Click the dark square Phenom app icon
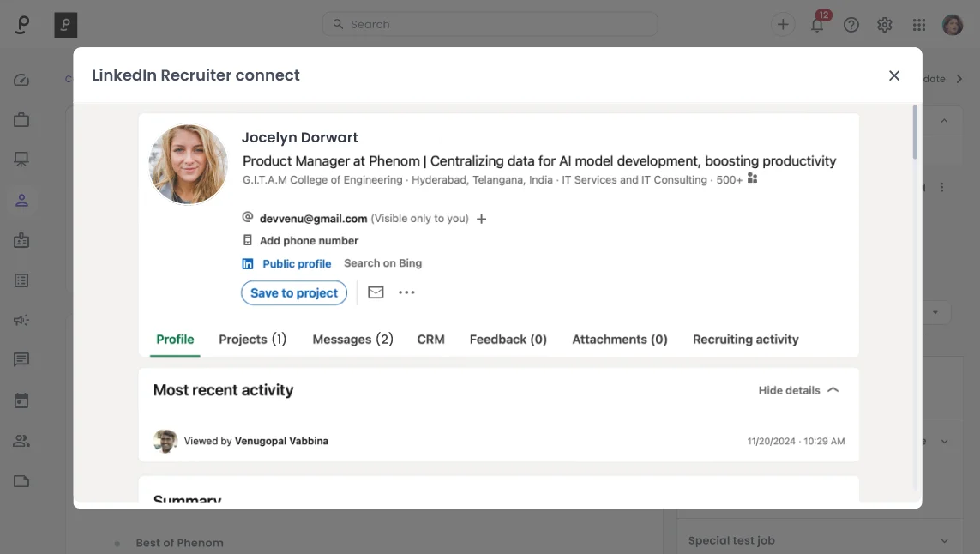 [66, 24]
